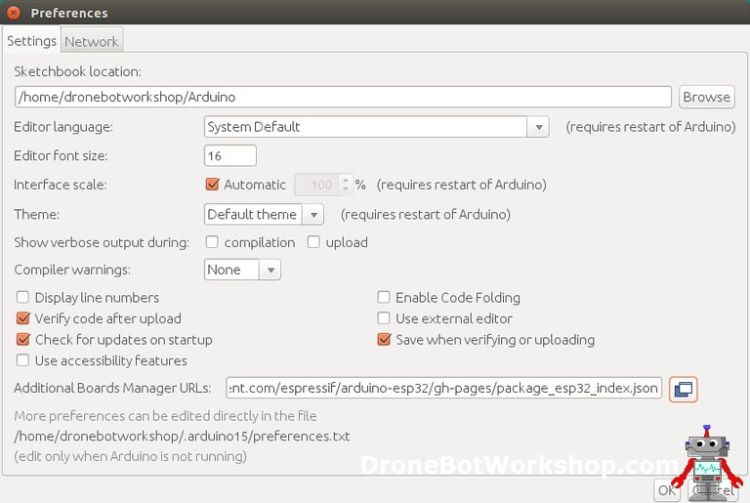Click the 'Editor font size:' label

61,156
